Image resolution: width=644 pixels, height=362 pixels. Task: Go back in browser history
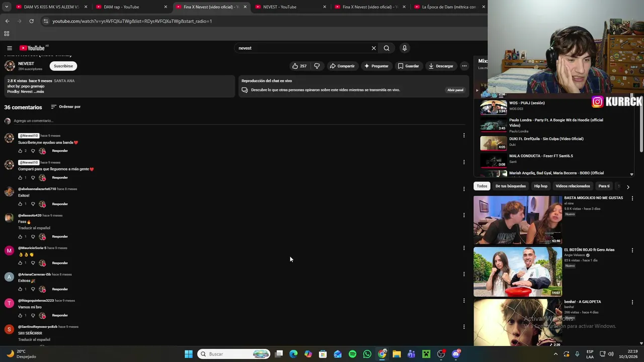7,21
